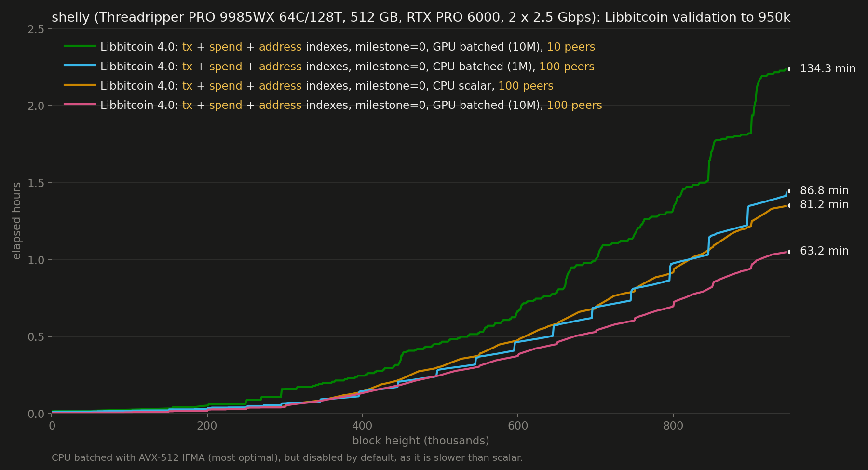Click the pink line's endpoint marker

click(x=789, y=252)
